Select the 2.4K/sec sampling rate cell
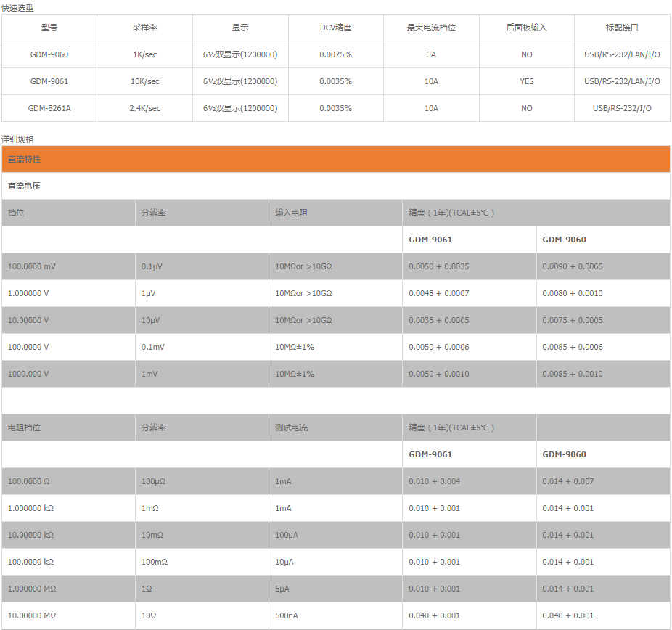Screen dimensions: 672x630 pos(145,108)
